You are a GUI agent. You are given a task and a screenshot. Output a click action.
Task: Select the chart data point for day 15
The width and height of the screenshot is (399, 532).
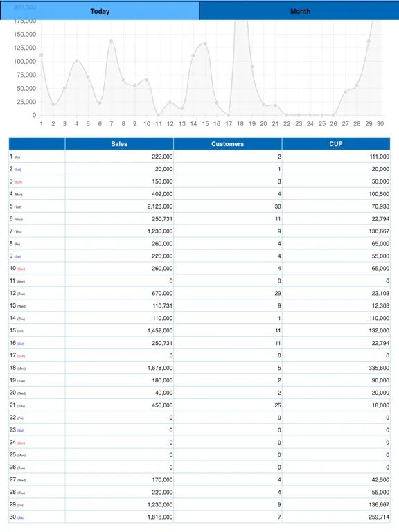coord(205,44)
